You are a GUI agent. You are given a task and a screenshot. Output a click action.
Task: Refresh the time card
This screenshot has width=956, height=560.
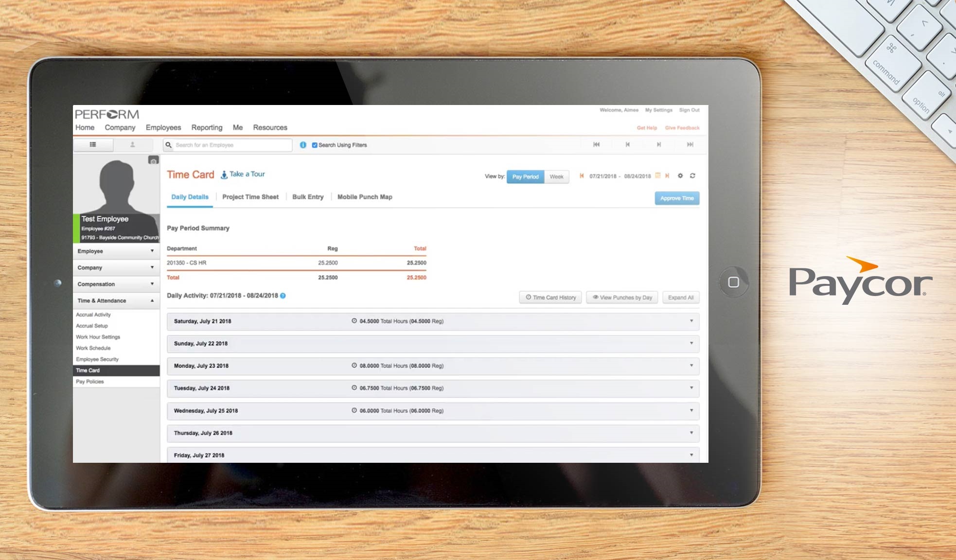[692, 176]
